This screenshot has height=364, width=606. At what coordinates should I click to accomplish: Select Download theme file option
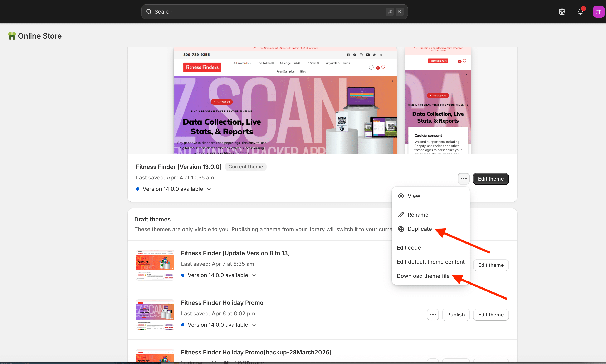point(423,276)
